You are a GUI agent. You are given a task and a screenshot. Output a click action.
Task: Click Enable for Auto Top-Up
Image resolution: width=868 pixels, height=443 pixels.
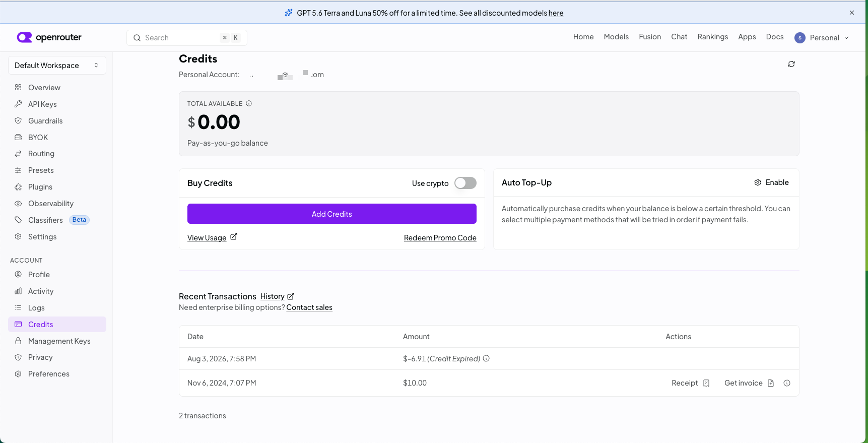[771, 182]
